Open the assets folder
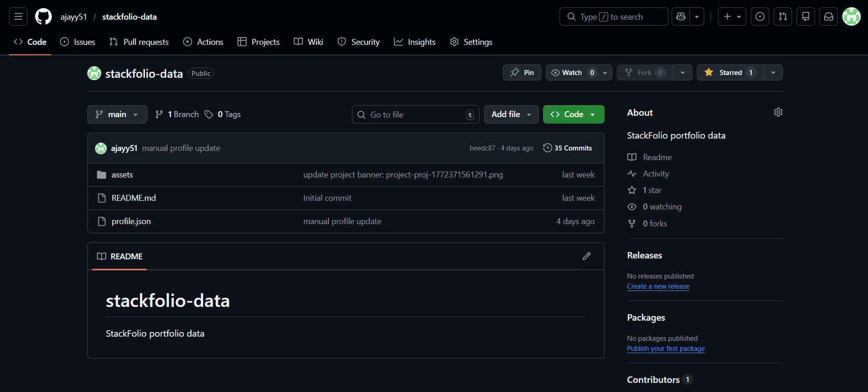The image size is (868, 392). pyautogui.click(x=122, y=175)
